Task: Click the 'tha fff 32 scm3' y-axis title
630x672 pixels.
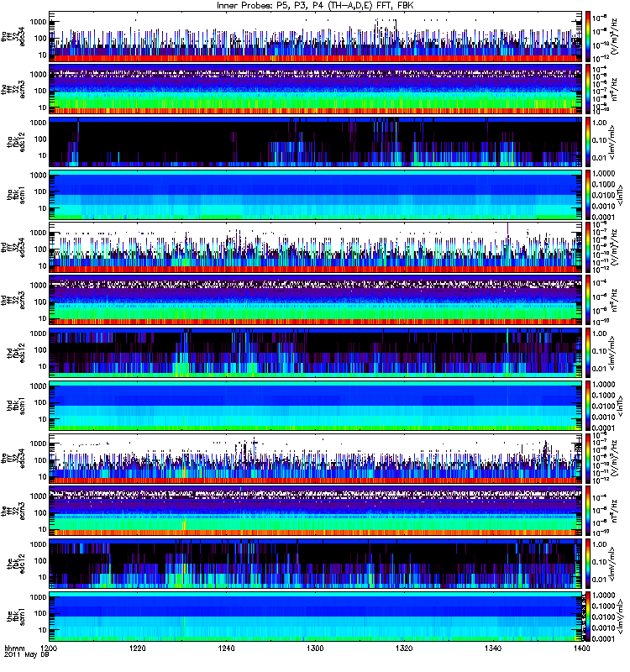Action: click(x=13, y=90)
